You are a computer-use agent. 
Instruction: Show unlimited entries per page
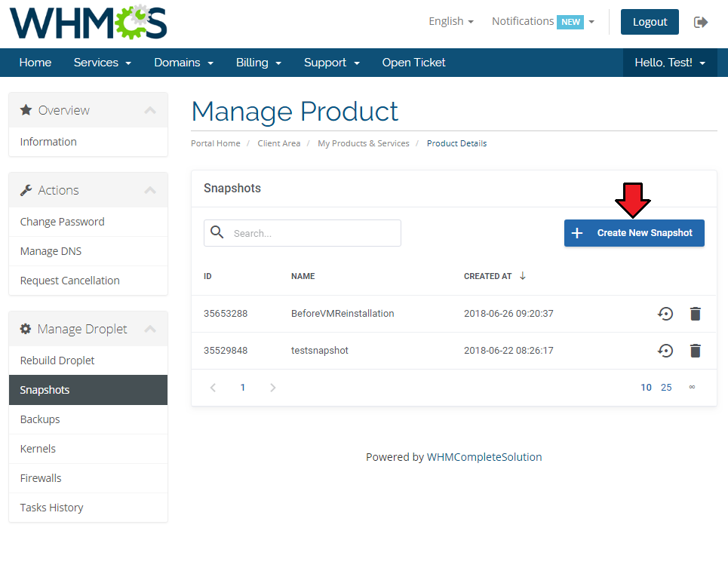click(x=692, y=387)
